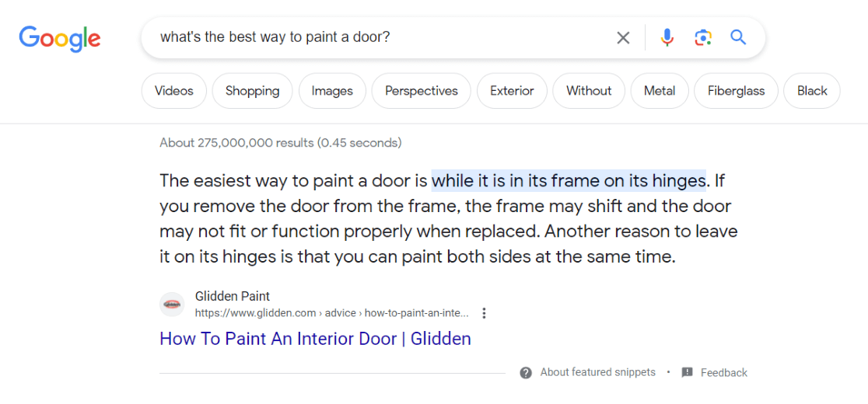
Task: Start voice search with the microphone
Action: tap(667, 37)
